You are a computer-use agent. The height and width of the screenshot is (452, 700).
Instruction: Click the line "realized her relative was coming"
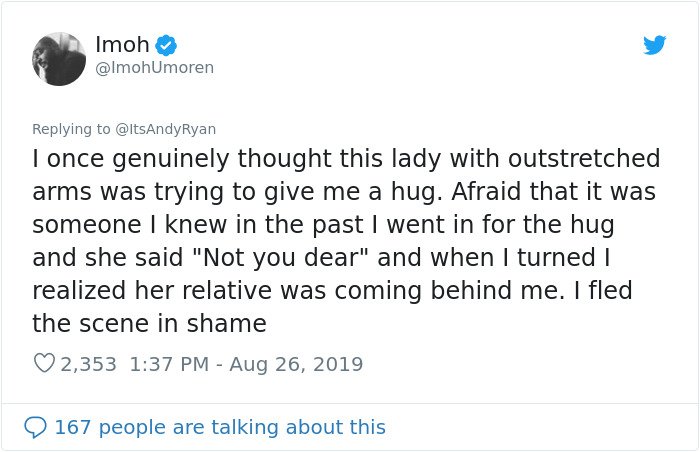pos(332,291)
